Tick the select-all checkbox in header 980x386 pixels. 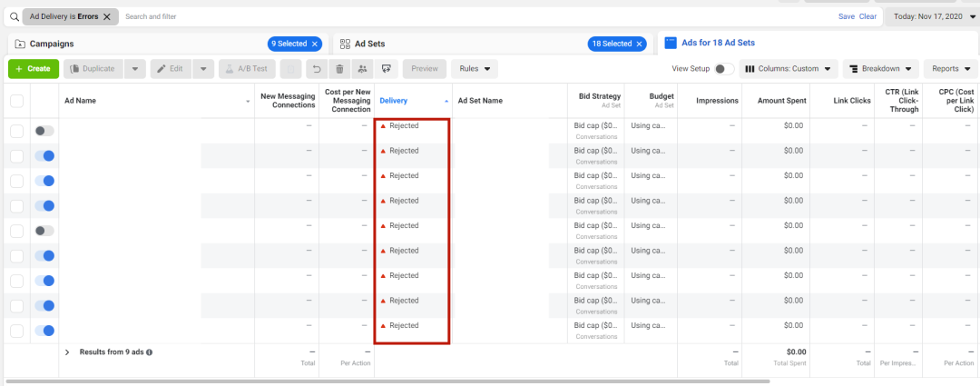[x=17, y=101]
